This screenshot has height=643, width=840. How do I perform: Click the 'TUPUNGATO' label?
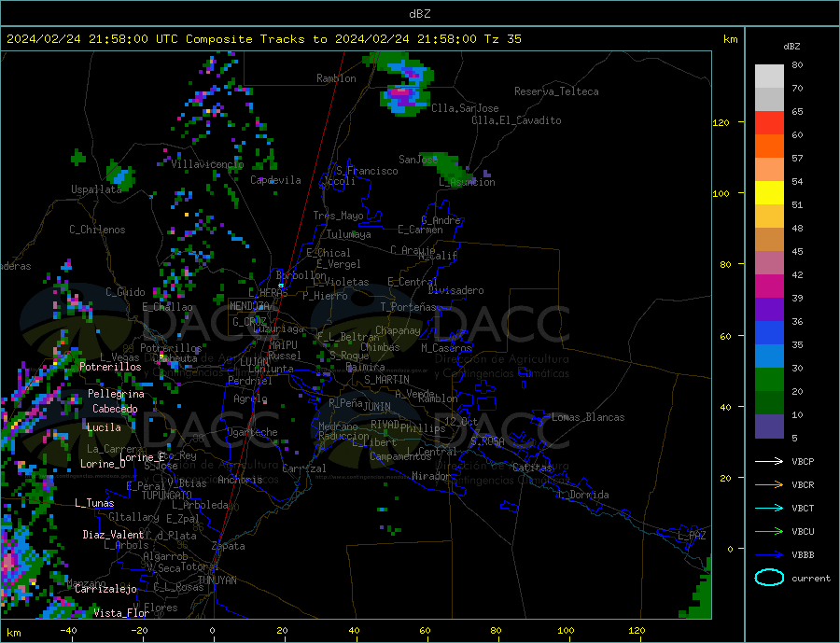click(166, 496)
